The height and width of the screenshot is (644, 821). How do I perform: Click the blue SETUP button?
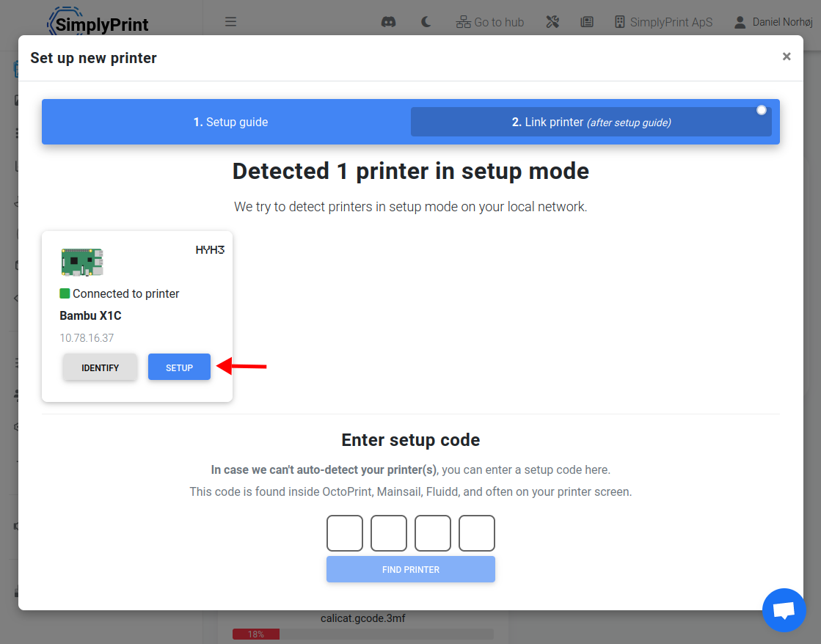tap(179, 367)
